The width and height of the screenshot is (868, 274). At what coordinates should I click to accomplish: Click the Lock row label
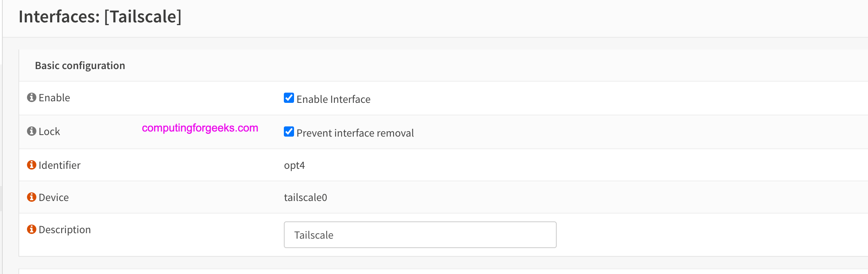(49, 132)
